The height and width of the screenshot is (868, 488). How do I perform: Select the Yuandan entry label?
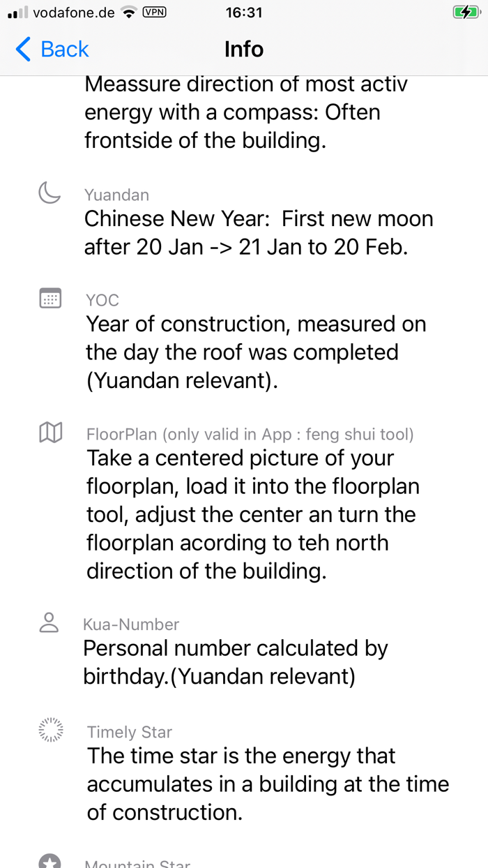[x=116, y=195]
